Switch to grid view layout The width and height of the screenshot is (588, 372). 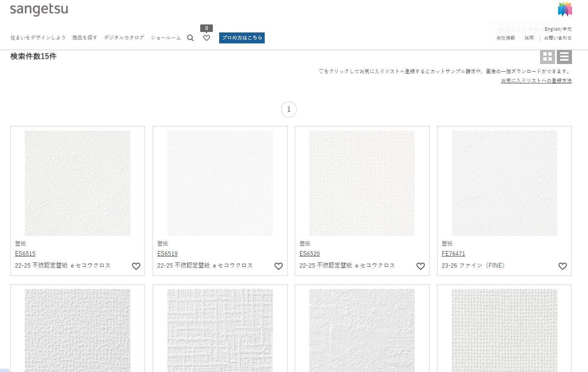click(547, 57)
